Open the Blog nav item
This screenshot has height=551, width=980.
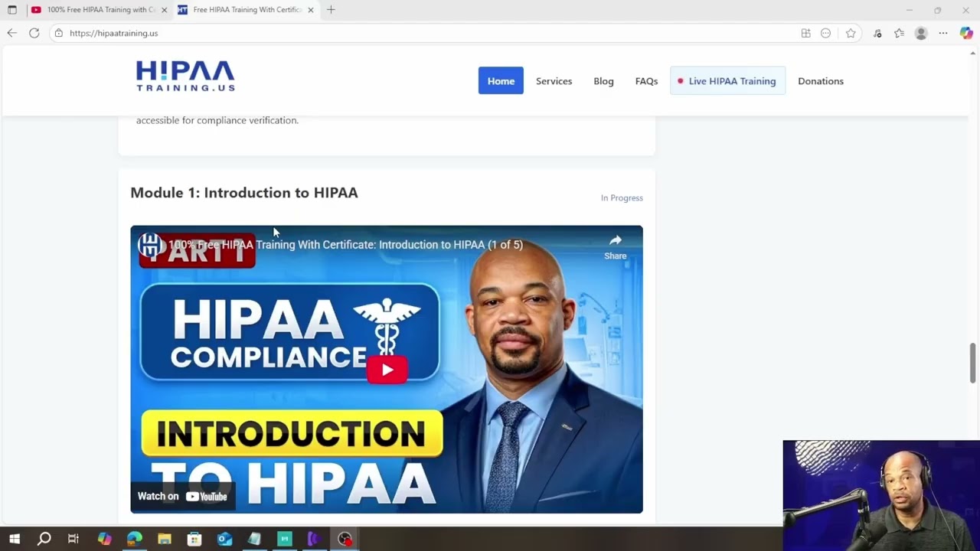(x=603, y=80)
